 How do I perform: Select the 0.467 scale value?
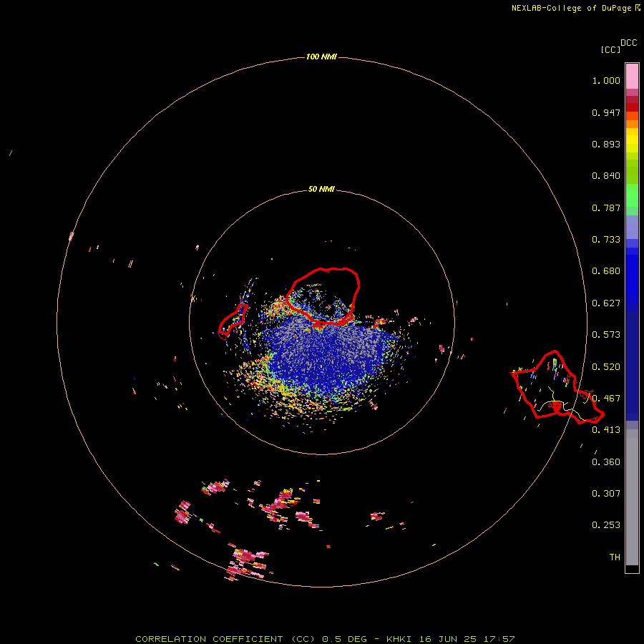(606, 399)
